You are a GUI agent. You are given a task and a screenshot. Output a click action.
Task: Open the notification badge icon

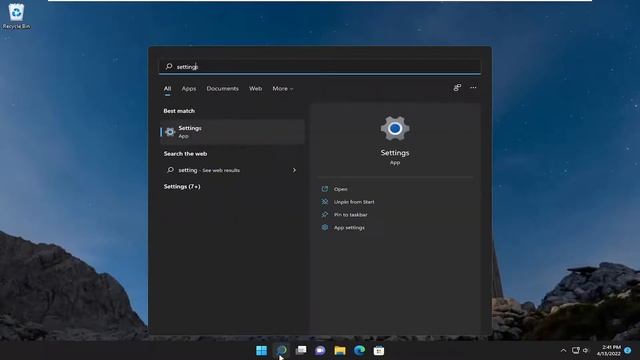click(x=628, y=350)
